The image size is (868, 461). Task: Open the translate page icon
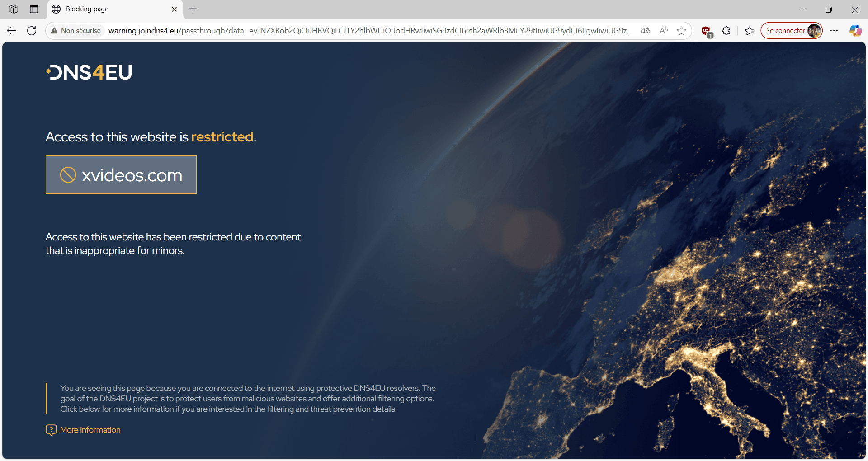point(646,31)
